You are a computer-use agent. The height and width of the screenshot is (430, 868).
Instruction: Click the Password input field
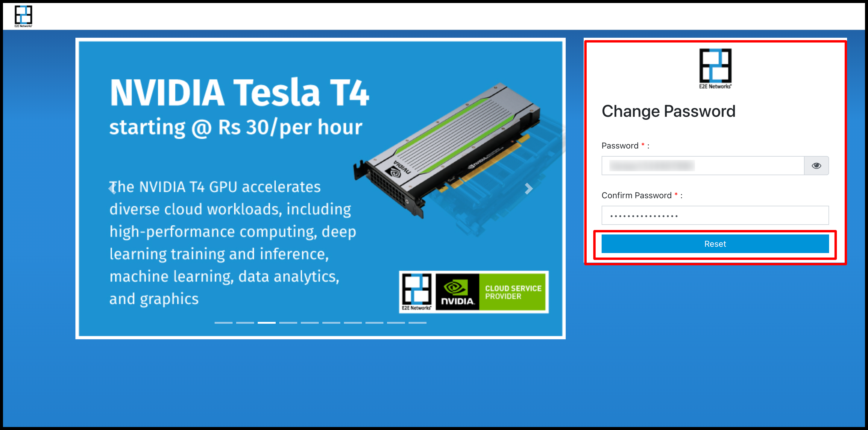(x=703, y=166)
